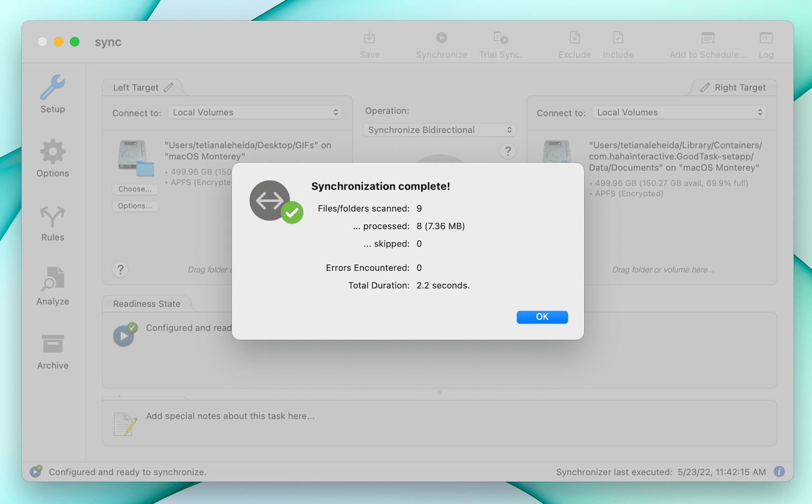Screen dimensions: 812x504
Task: Click the special notes field for this task
Action: (230, 416)
